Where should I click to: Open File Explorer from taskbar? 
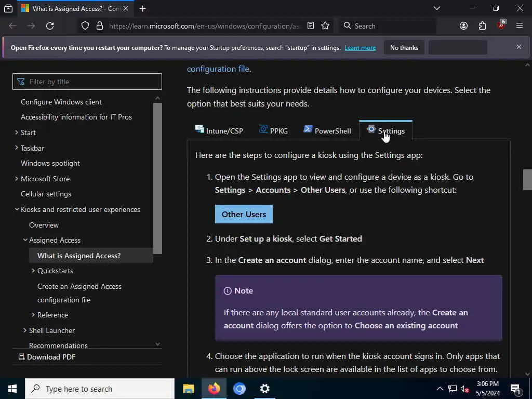click(x=188, y=389)
